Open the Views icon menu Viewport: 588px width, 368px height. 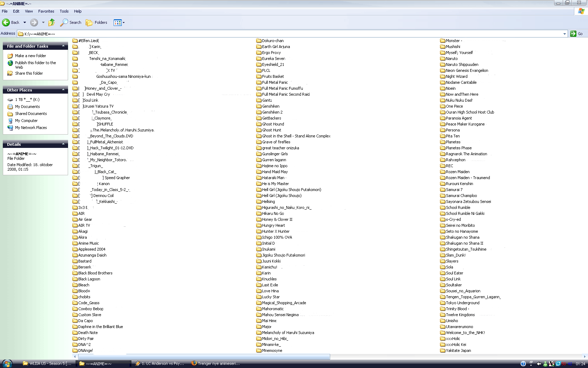coord(119,23)
